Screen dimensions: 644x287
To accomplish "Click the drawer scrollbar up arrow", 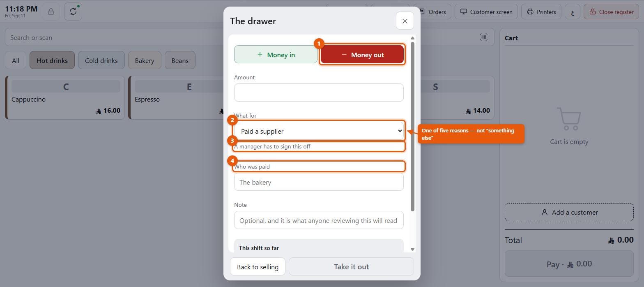I will (x=412, y=38).
